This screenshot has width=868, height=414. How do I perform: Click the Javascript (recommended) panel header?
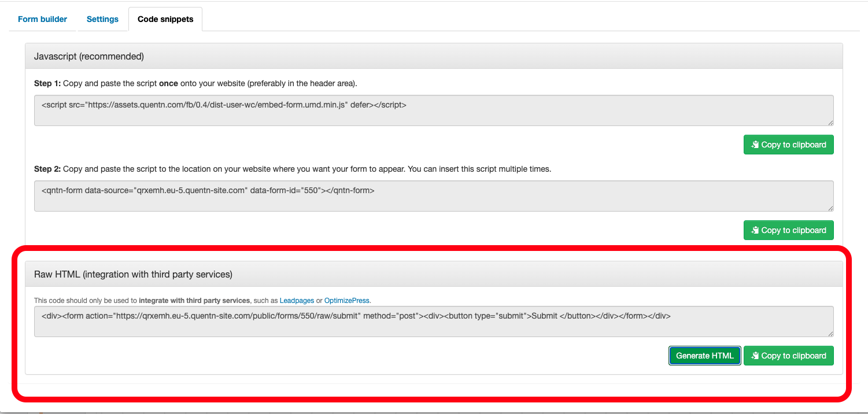(x=434, y=57)
